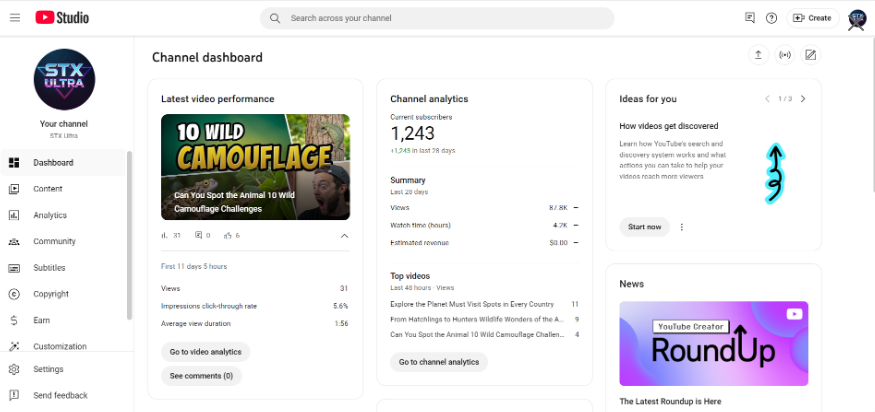Open the account avatar menu
Screen dimensions: 875x412
857,20
